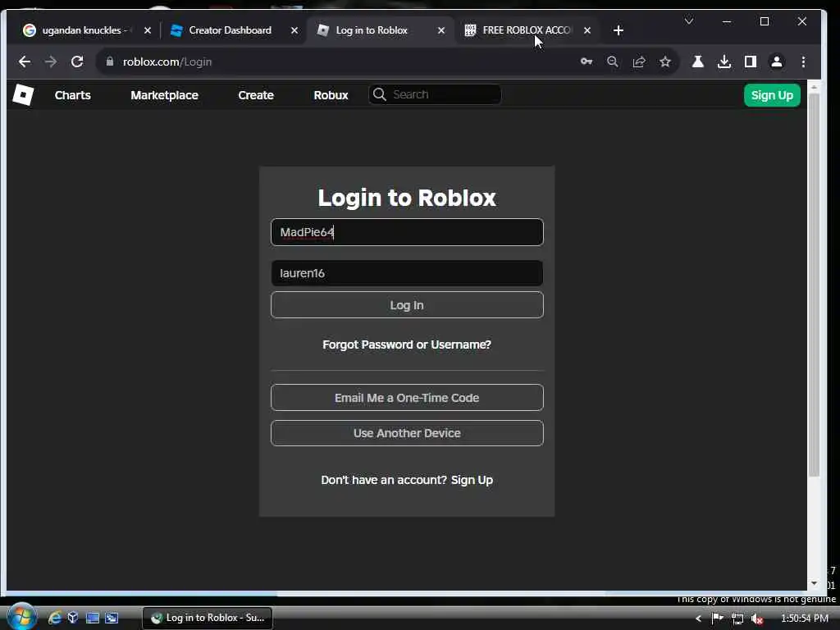This screenshot has height=630, width=840.
Task: Click the page vertical scrollbar
Action: (x=814, y=284)
